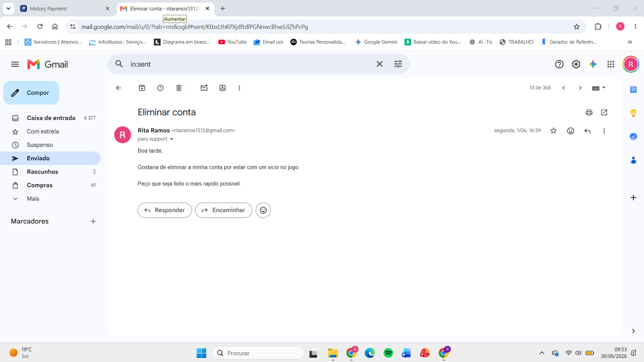644x362 pixels.
Task: Open Gmail settings gear
Action: click(x=576, y=64)
